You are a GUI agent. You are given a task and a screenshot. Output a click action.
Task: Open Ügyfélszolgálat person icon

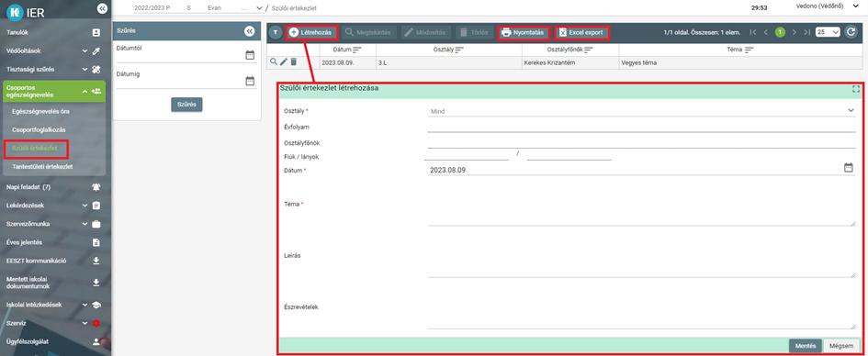96,341
